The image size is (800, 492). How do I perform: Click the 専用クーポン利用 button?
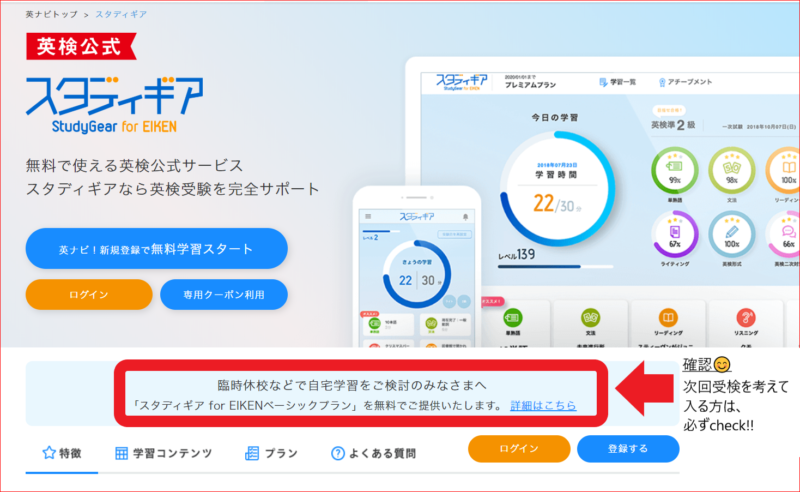point(224,294)
